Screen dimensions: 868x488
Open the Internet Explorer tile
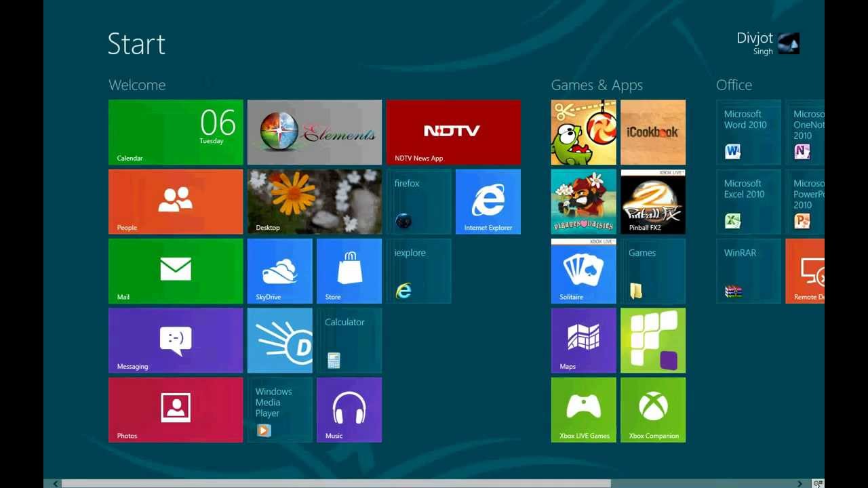point(488,202)
